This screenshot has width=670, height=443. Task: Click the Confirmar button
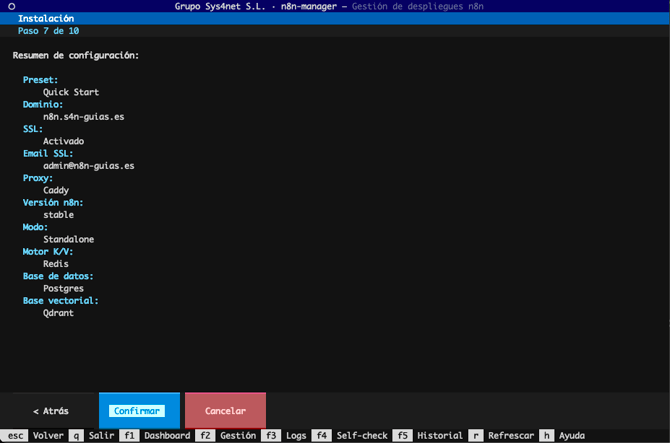pos(139,411)
